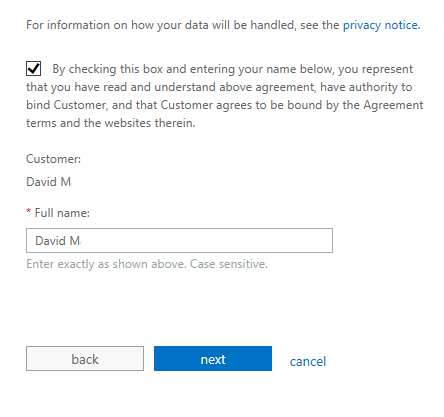
Task: Proceed with the blue next button
Action: click(x=213, y=358)
